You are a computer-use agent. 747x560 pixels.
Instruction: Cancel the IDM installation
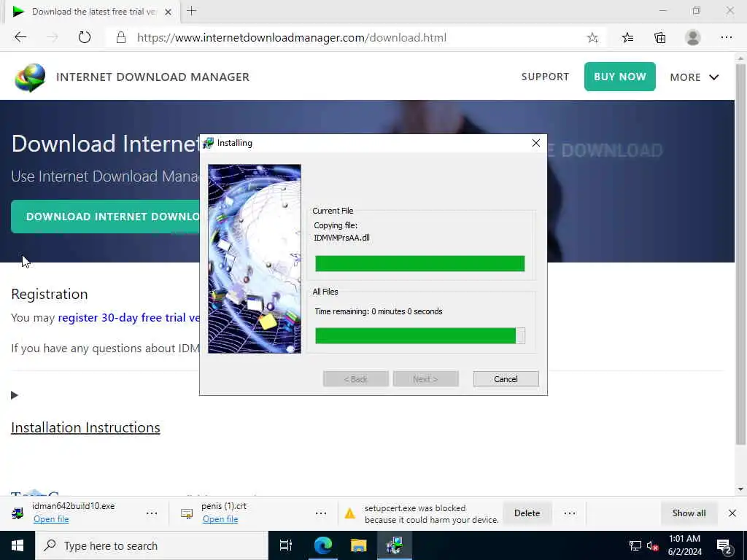point(506,379)
